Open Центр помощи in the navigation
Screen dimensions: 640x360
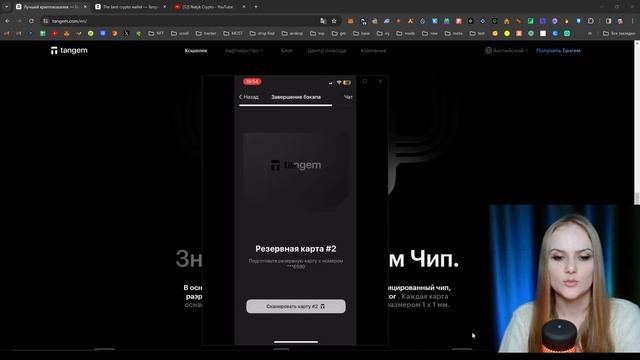click(327, 51)
